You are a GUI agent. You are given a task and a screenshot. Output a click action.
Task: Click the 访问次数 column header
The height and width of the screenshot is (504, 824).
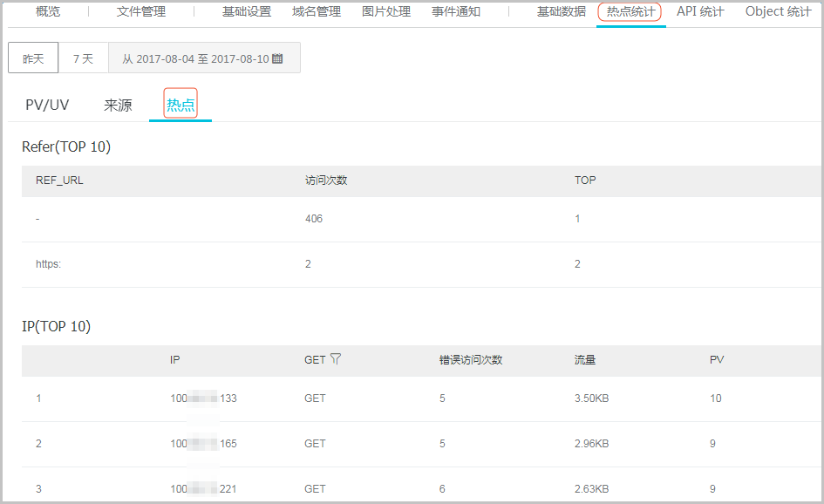click(326, 180)
